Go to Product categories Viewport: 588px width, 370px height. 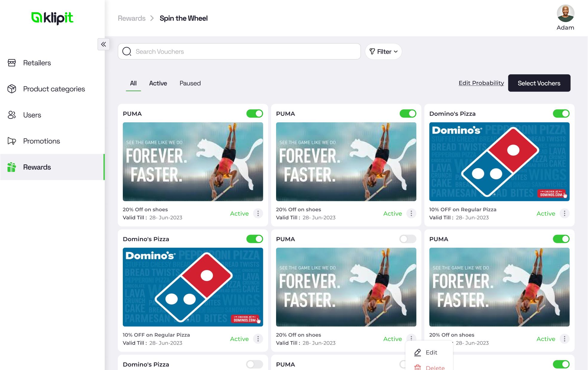52,89
